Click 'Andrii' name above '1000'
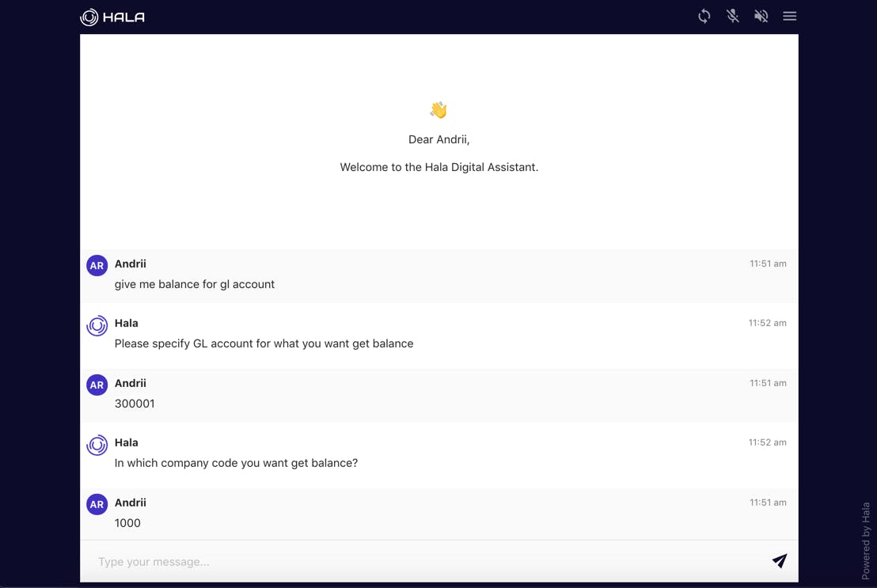This screenshot has width=877, height=588. coord(131,503)
